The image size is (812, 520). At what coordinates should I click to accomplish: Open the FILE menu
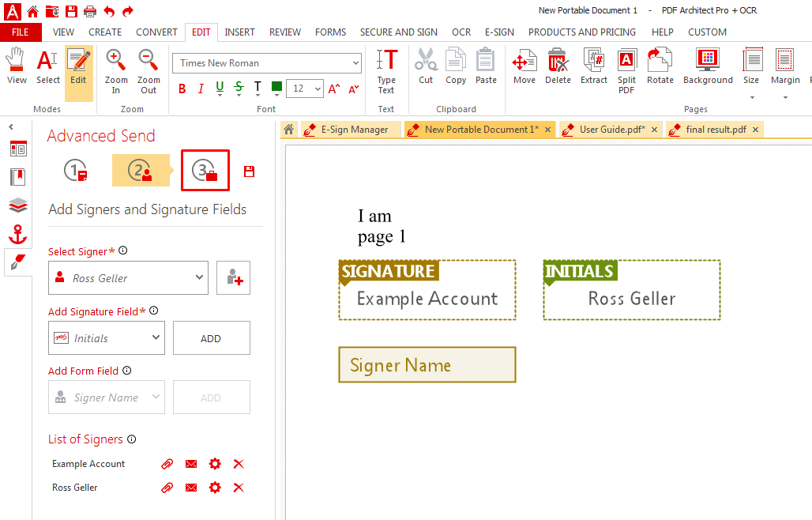pyautogui.click(x=21, y=32)
